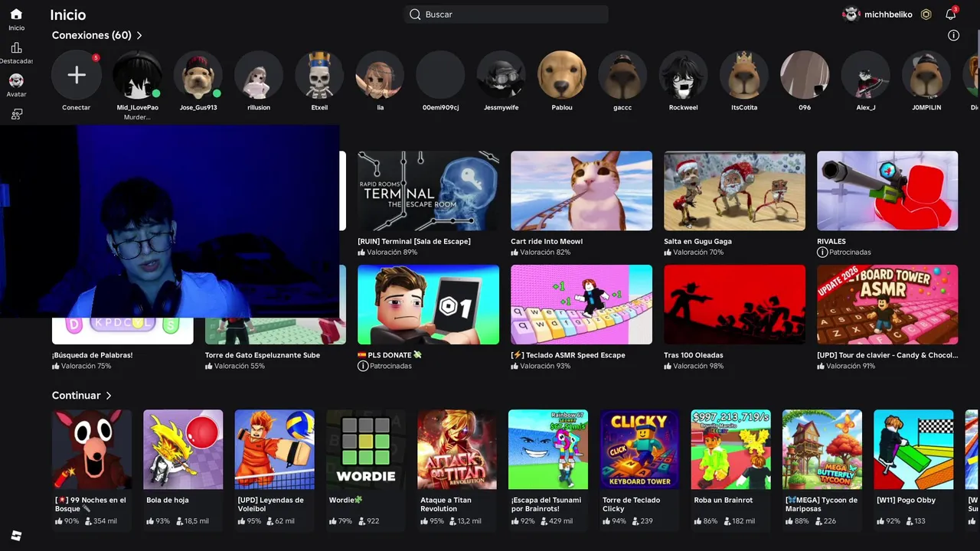Click the Conectar plus button
The width and height of the screenshot is (980, 551).
(x=77, y=75)
